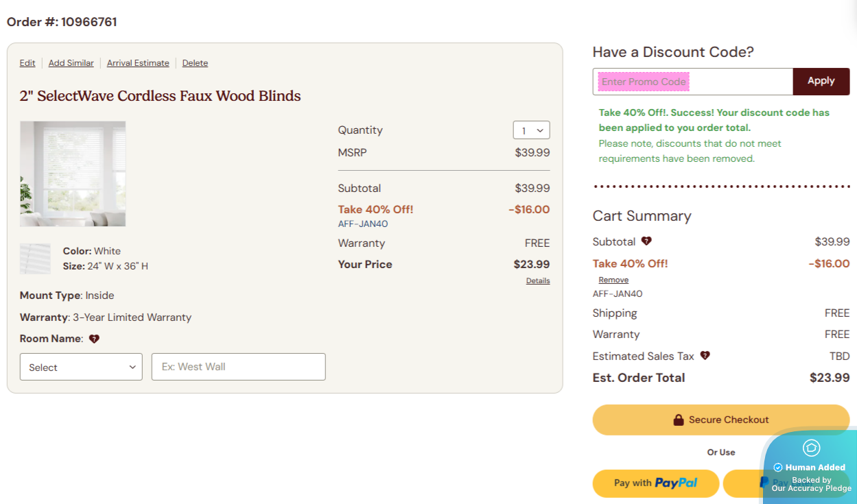Open the Arrival Estimate link
Viewport: 857px width, 504px height.
[138, 63]
